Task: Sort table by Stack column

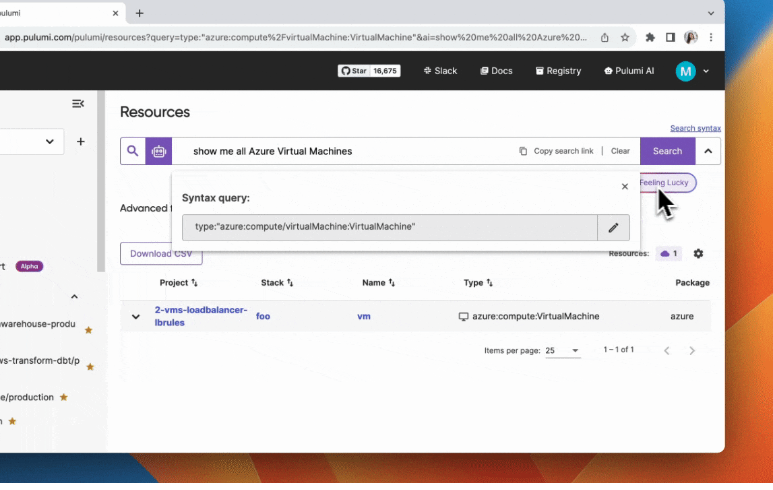Action: pos(277,282)
